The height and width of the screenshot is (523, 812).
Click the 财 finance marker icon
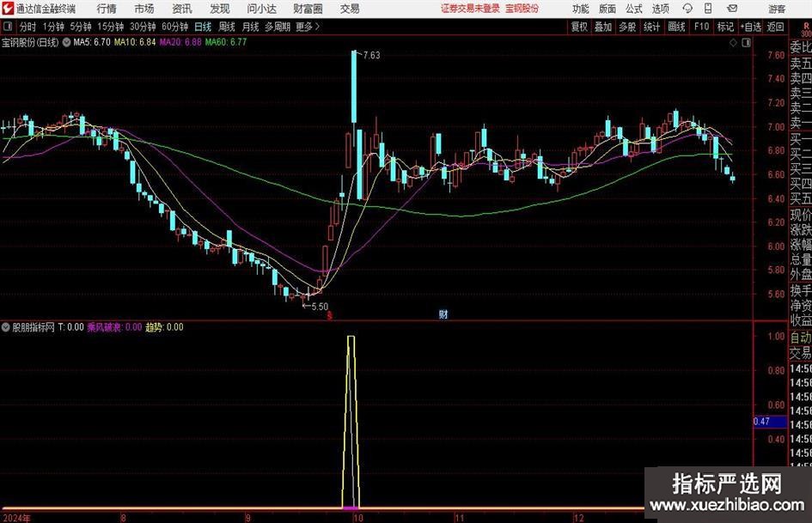pyautogui.click(x=443, y=314)
